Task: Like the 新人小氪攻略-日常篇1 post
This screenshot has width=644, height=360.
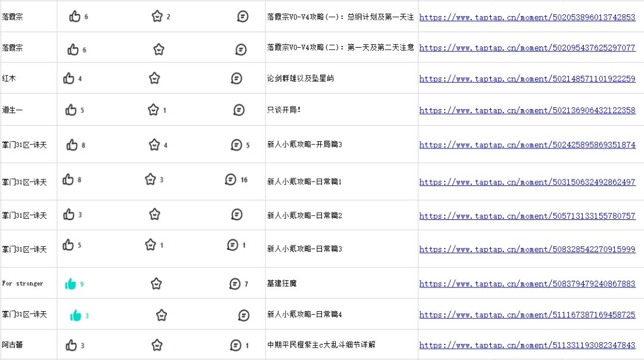Action: pos(69,179)
